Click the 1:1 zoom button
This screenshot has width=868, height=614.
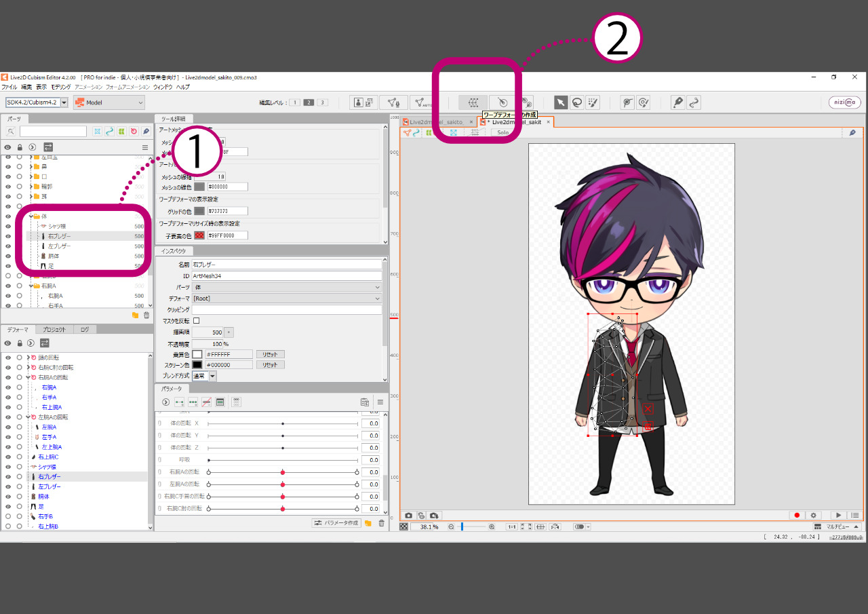tap(512, 526)
